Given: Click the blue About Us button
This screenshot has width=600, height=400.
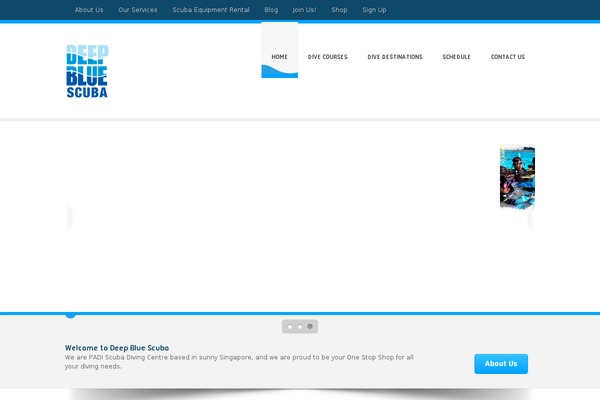Looking at the screenshot, I should point(501,364).
